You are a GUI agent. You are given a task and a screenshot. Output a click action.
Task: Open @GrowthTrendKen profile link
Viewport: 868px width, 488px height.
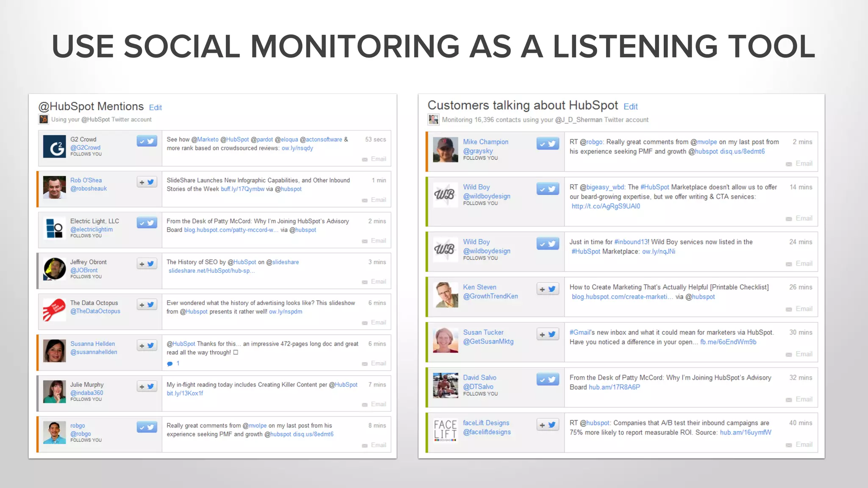(x=490, y=296)
